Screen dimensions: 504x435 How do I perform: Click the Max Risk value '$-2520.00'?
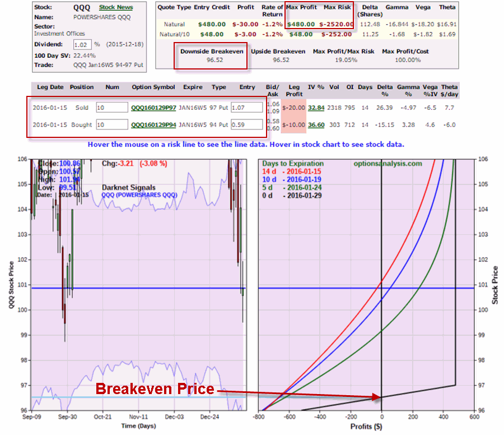(336, 24)
